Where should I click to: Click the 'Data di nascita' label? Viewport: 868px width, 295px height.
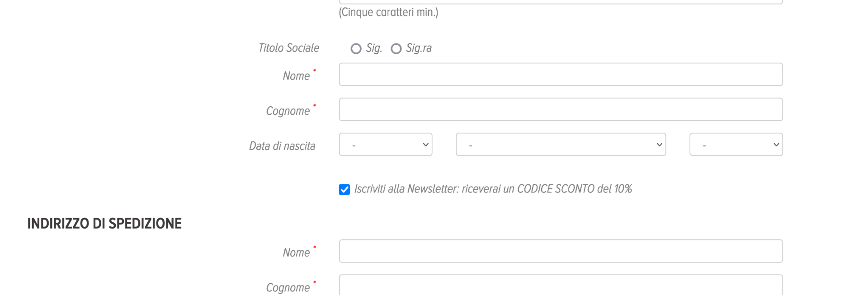282,146
